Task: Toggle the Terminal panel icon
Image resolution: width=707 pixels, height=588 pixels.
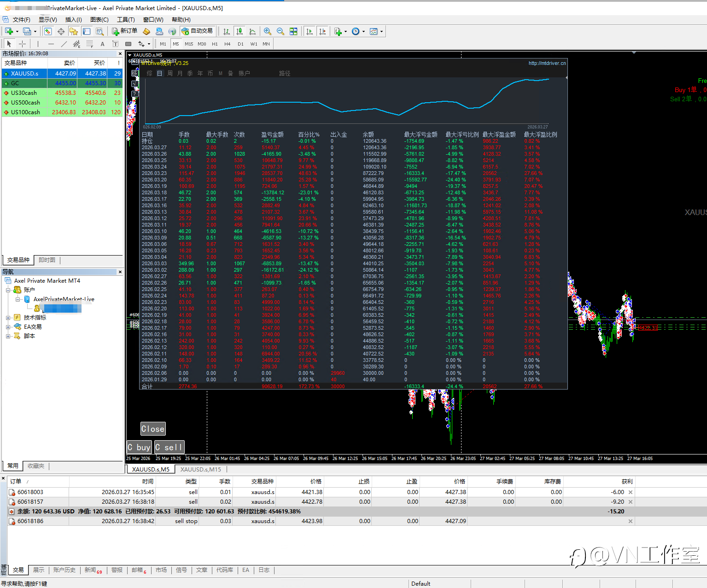Action: coord(87,31)
